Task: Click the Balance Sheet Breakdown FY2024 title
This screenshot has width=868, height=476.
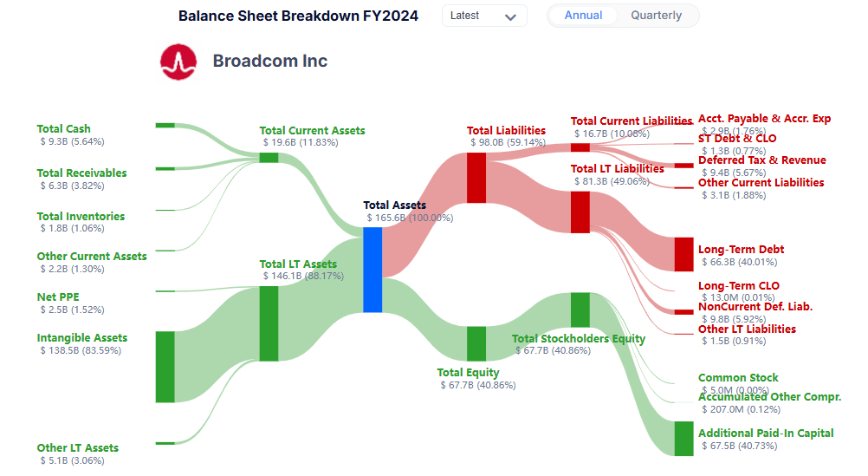Action: coord(298,16)
